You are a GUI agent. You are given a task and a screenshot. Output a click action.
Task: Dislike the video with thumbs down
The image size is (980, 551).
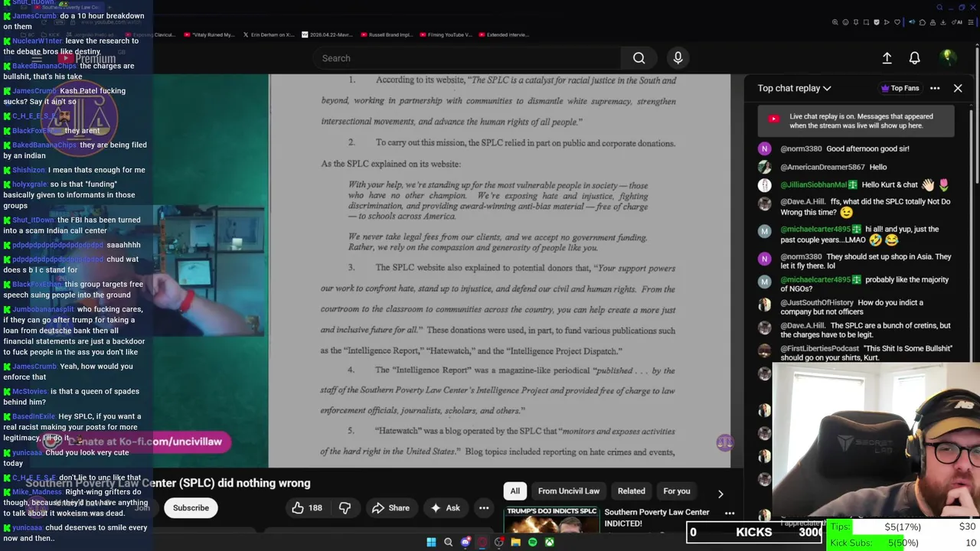345,507
